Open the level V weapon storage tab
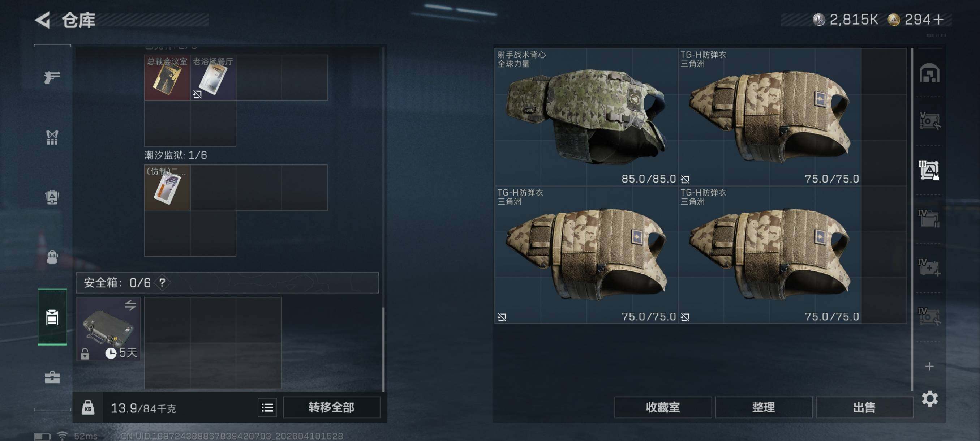Image resolution: width=980 pixels, height=441 pixels. [929, 121]
